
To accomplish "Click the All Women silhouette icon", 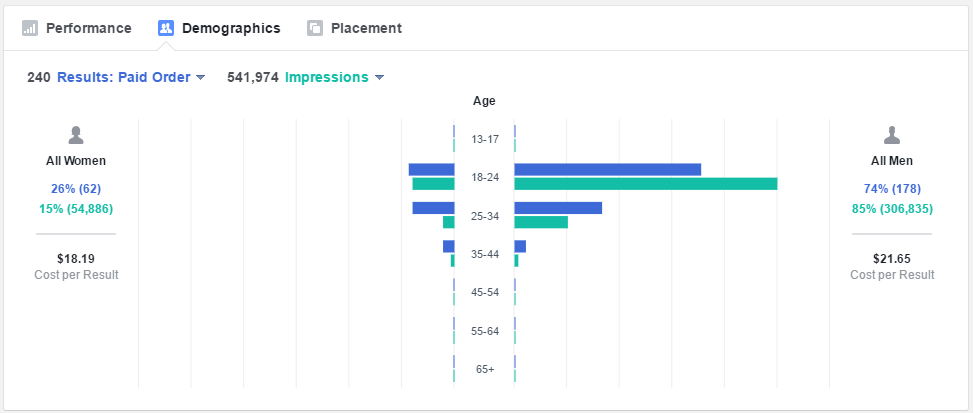I will click(76, 136).
